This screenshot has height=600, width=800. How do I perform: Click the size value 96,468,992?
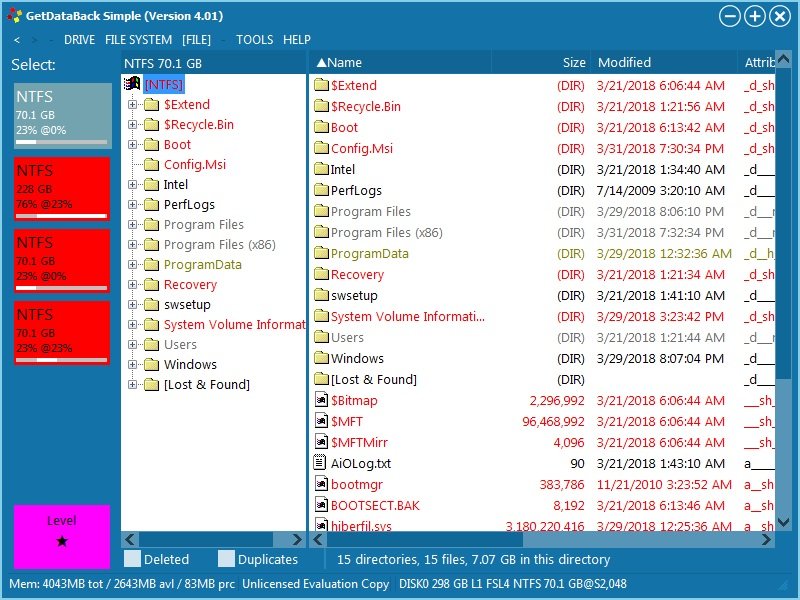[553, 421]
